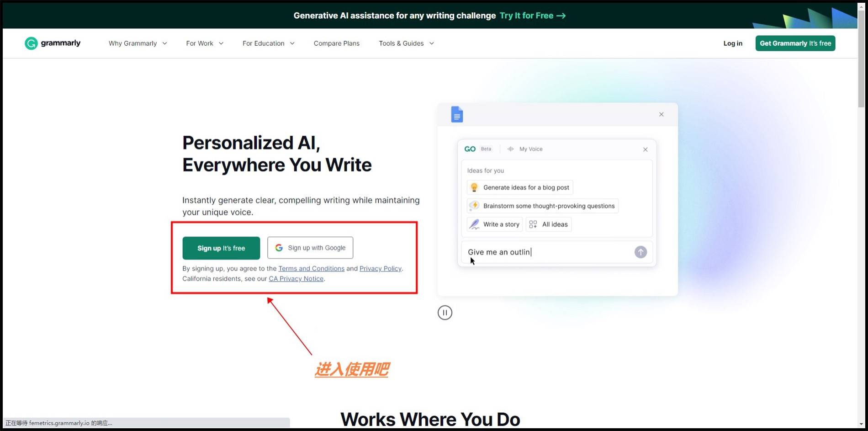Click the Log in link
This screenshot has width=868, height=431.
click(x=733, y=43)
